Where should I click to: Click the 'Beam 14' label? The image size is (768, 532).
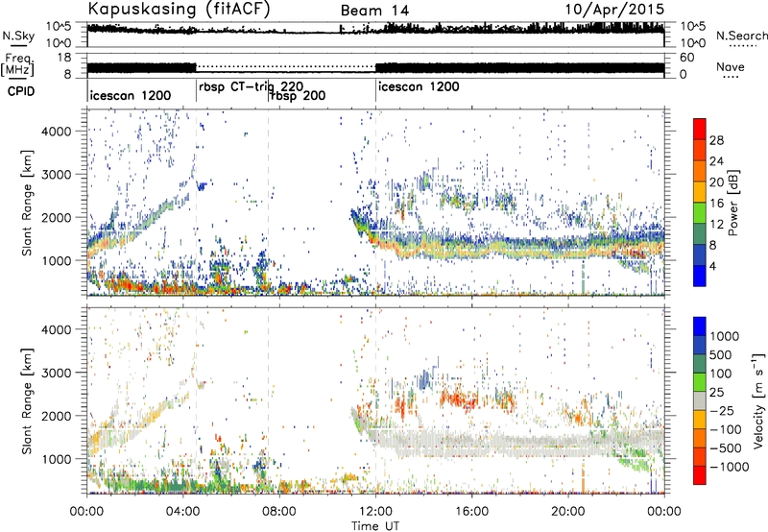click(x=374, y=11)
